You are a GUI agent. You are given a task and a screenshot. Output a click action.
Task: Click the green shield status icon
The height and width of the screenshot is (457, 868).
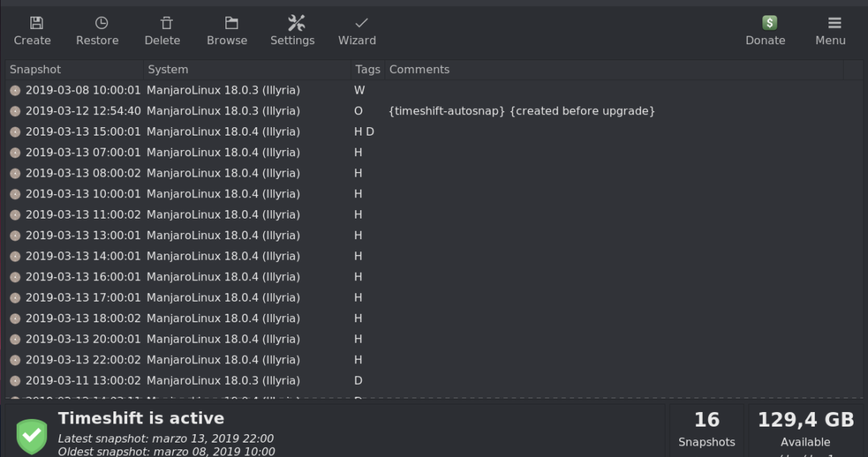32,436
